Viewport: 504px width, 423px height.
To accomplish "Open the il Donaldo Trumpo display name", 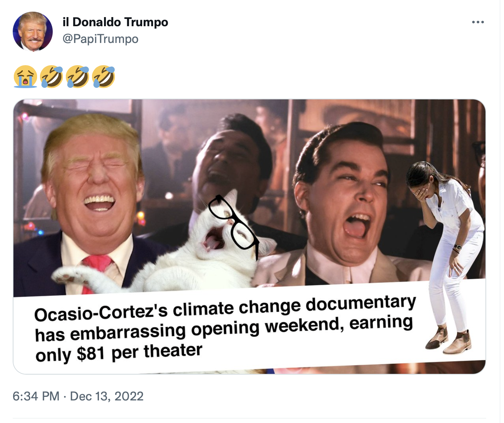I will pos(115,22).
